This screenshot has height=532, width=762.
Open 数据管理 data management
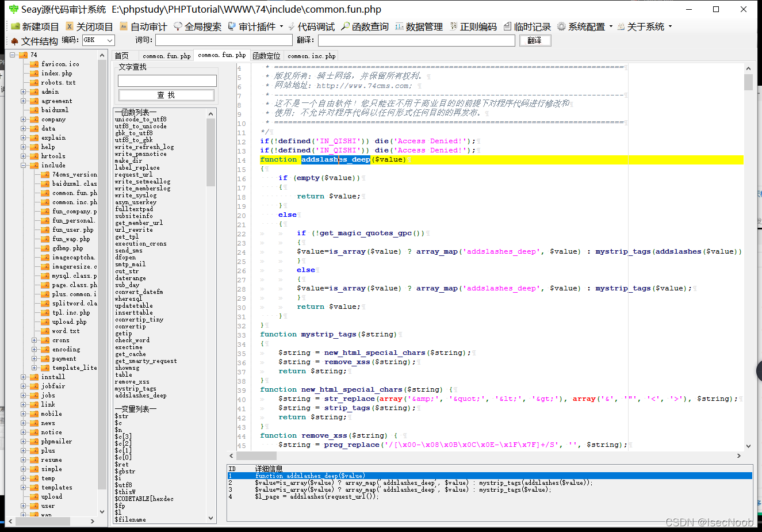419,26
